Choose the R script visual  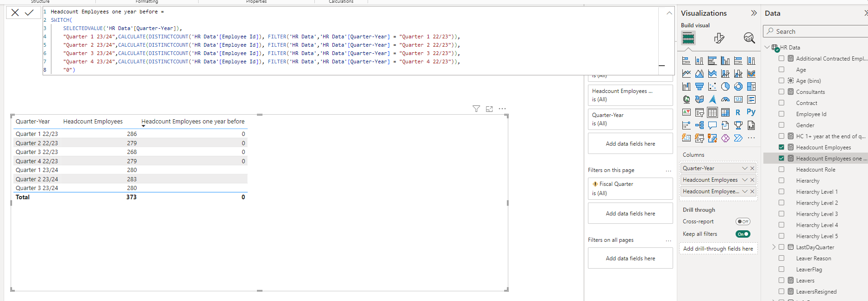(x=738, y=112)
